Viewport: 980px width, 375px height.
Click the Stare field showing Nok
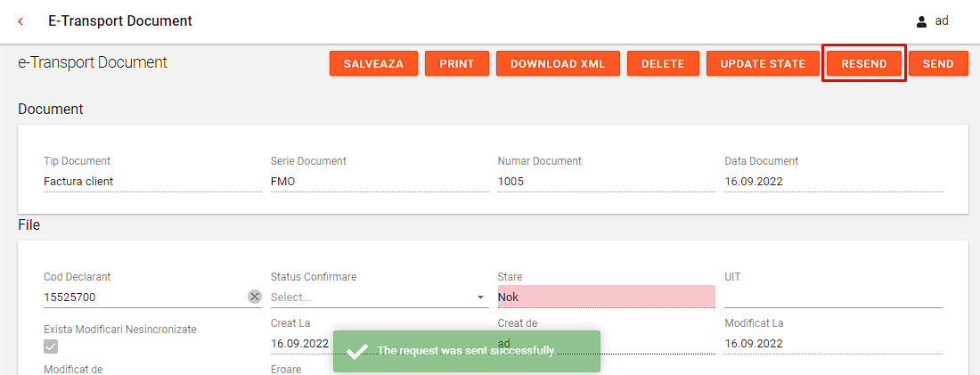(x=606, y=297)
